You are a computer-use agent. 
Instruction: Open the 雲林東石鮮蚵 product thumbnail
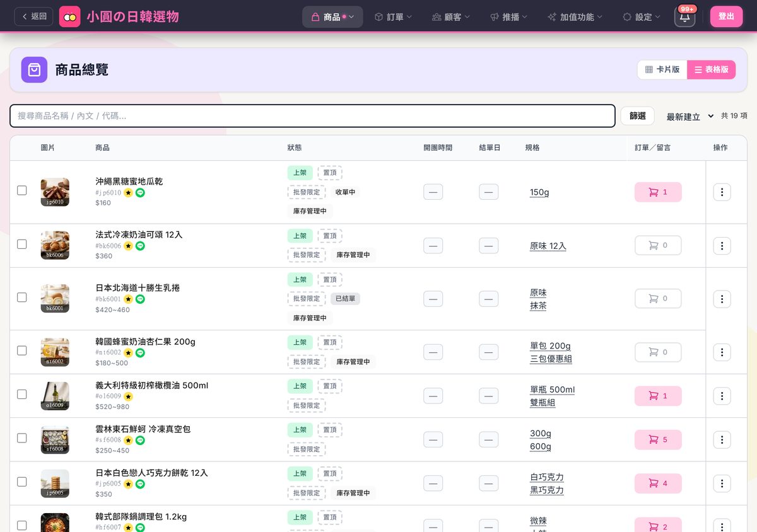point(55,440)
